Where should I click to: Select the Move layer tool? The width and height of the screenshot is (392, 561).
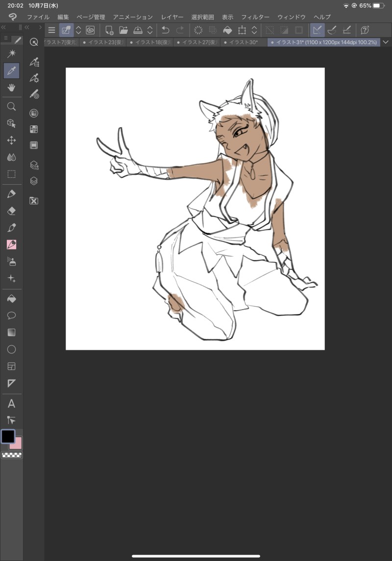pos(11,140)
